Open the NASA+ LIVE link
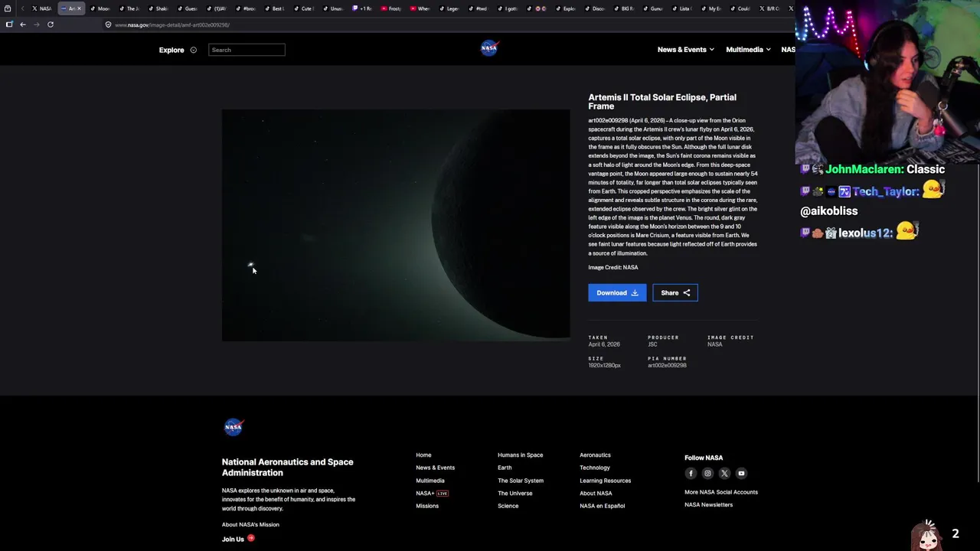980x551 pixels. 432,494
